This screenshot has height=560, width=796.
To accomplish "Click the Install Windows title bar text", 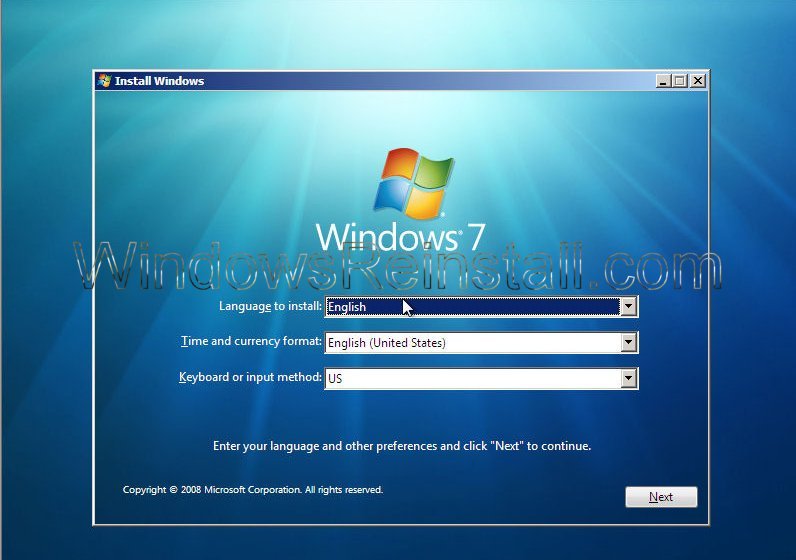I will [x=159, y=81].
